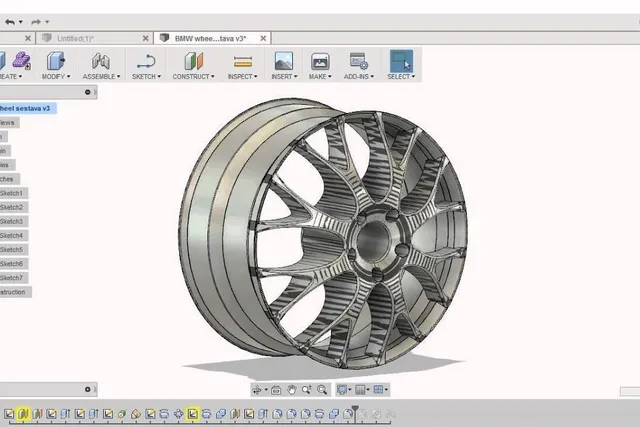The height and width of the screenshot is (427, 640).
Task: Click the Viewports layout icon
Action: tap(378, 390)
